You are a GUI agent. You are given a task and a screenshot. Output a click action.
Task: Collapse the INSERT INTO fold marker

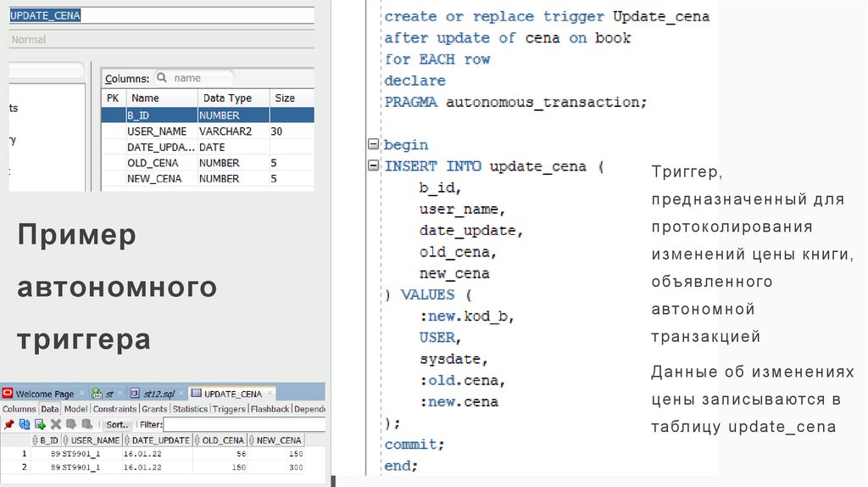pos(373,166)
